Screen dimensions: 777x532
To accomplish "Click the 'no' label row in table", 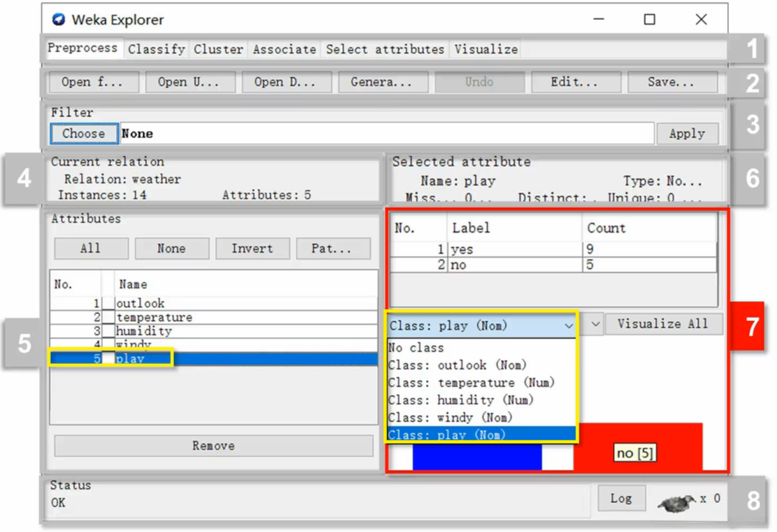I will pos(554,265).
